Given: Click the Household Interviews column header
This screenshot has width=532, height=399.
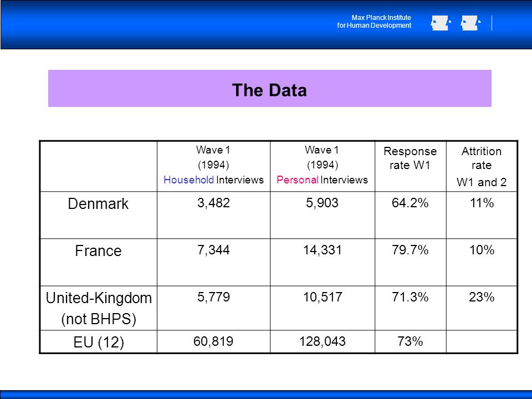Looking at the screenshot, I should pos(214,166).
